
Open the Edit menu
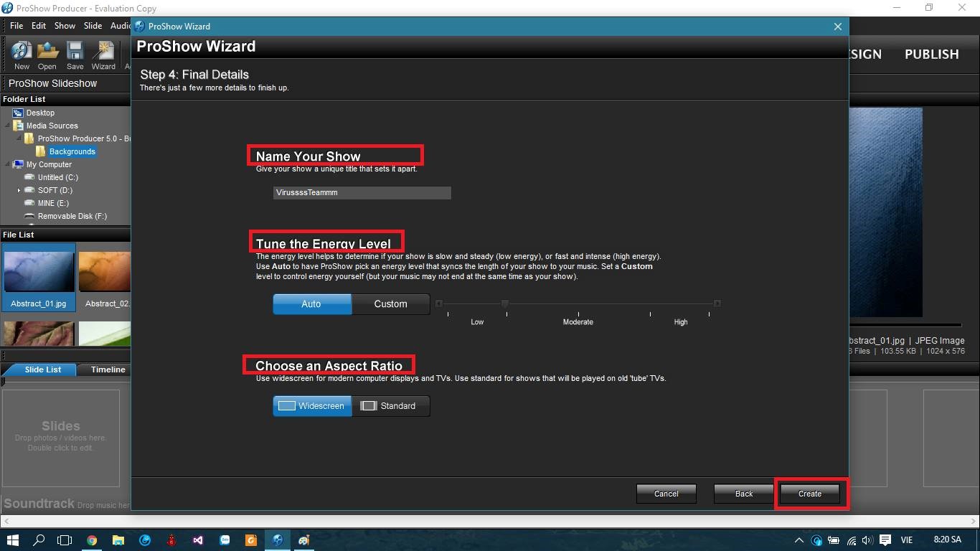39,26
